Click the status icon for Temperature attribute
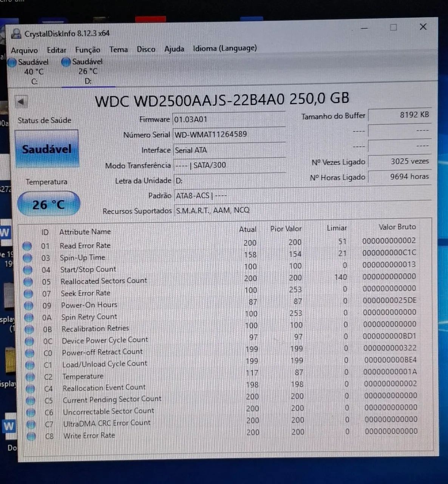The image size is (448, 484). [x=30, y=377]
